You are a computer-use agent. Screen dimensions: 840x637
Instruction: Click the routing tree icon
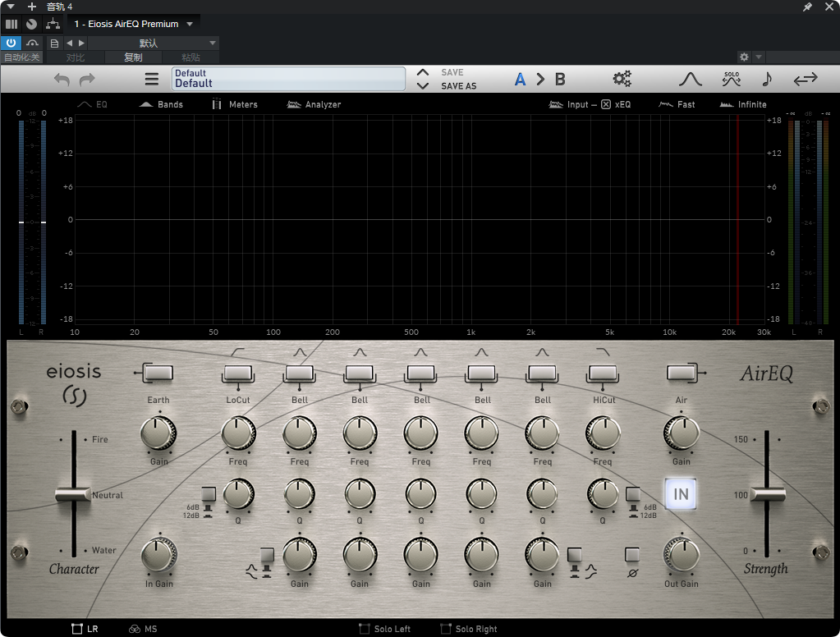pyautogui.click(x=53, y=24)
